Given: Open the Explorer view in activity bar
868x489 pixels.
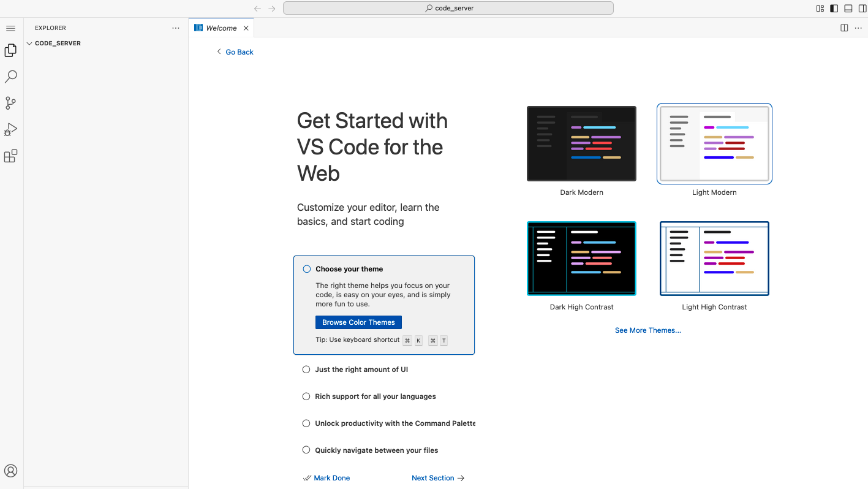Looking at the screenshot, I should (x=10, y=50).
